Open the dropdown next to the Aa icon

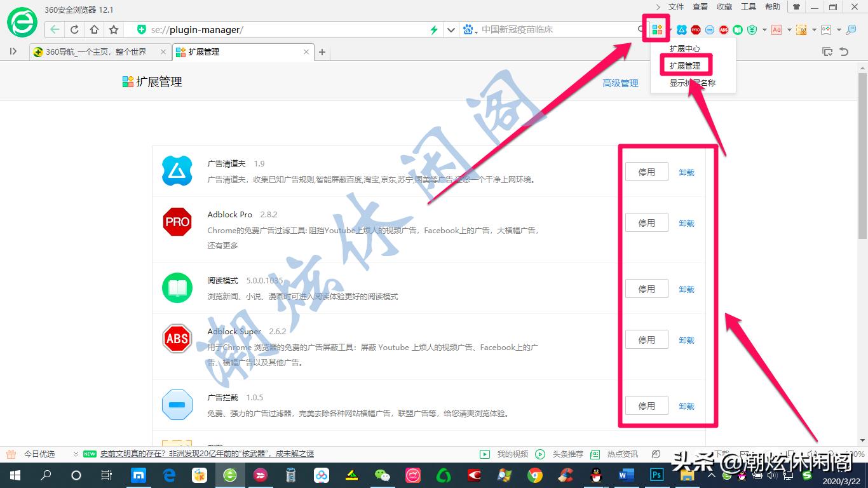click(x=789, y=29)
